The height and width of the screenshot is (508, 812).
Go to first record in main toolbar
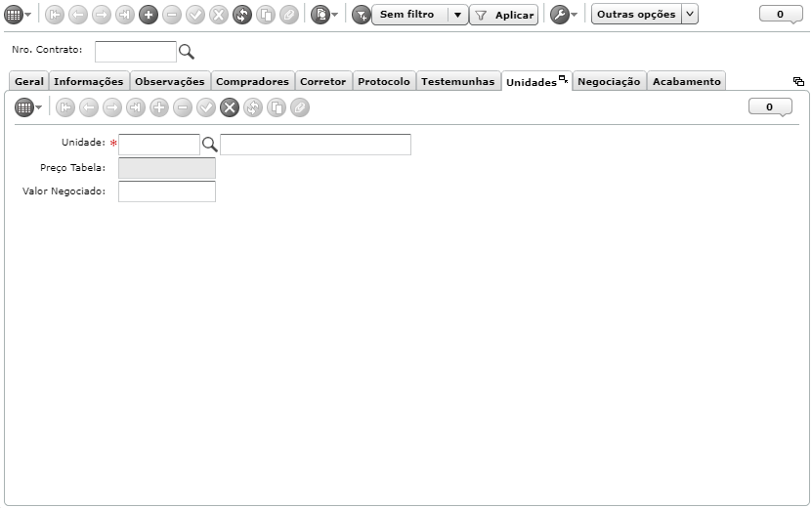point(55,15)
